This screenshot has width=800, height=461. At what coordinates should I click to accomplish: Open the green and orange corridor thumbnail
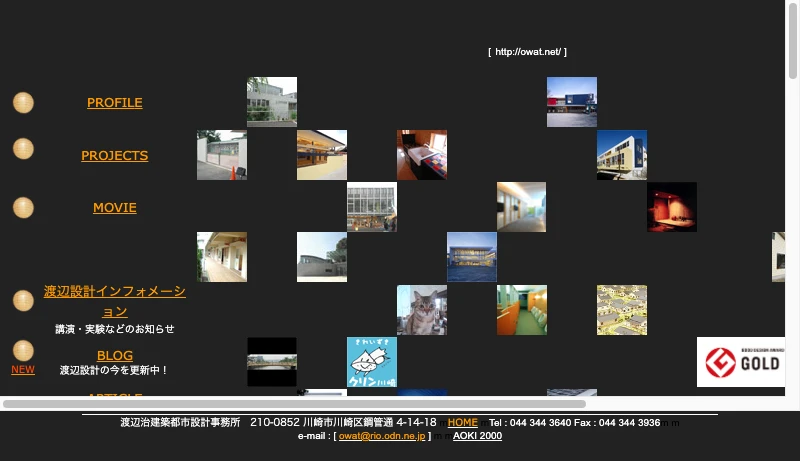point(522,310)
